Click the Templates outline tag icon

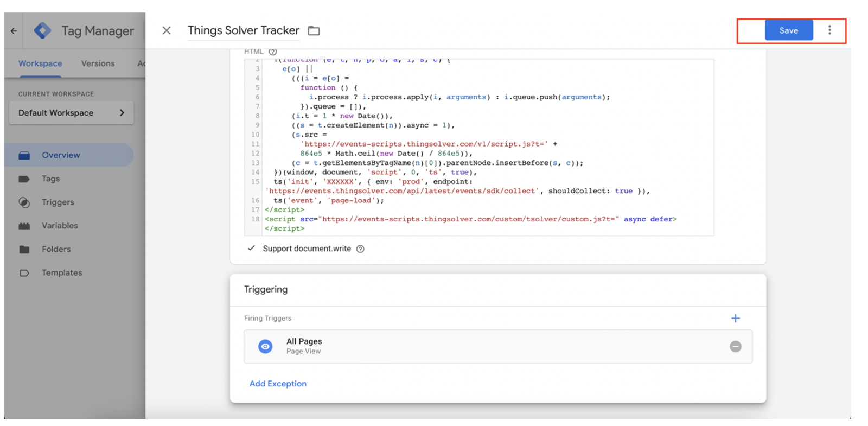point(24,273)
